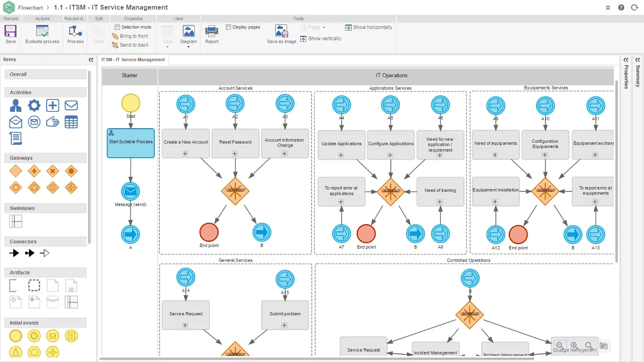The width and height of the screenshot is (644, 362).
Task: Select the Start Suitable Process task
Action: pyautogui.click(x=131, y=143)
